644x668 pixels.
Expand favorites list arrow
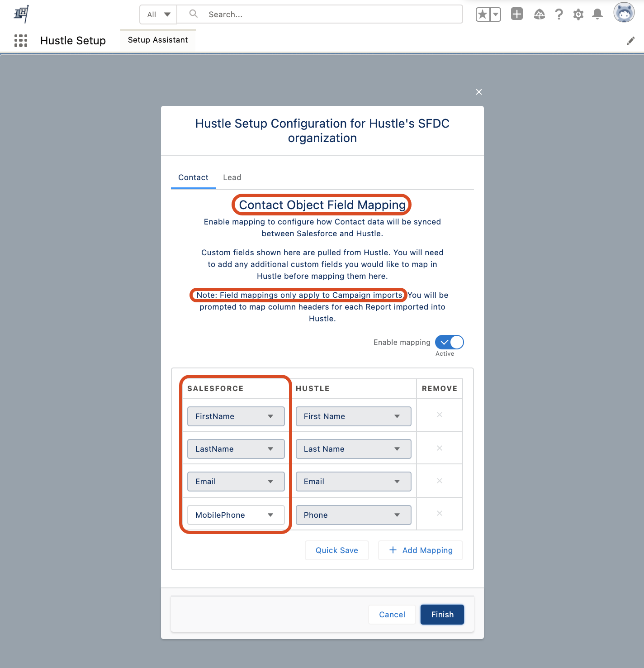pos(496,14)
